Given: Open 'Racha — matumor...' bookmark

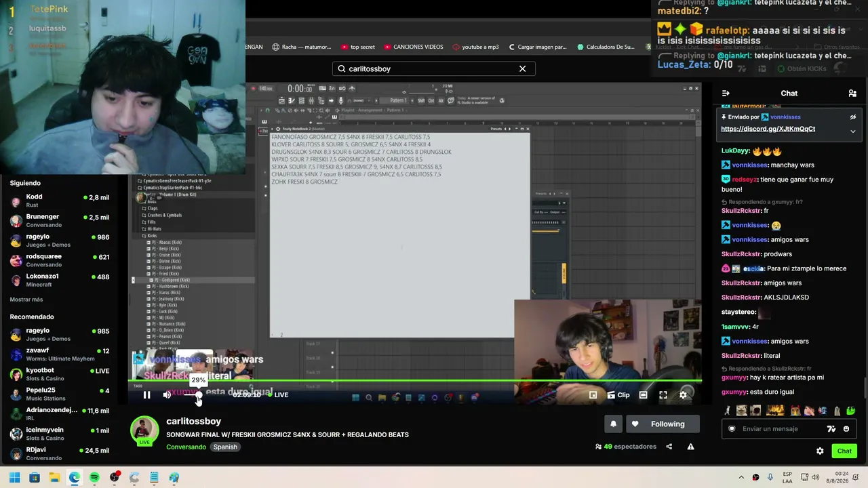Looking at the screenshot, I should (302, 47).
